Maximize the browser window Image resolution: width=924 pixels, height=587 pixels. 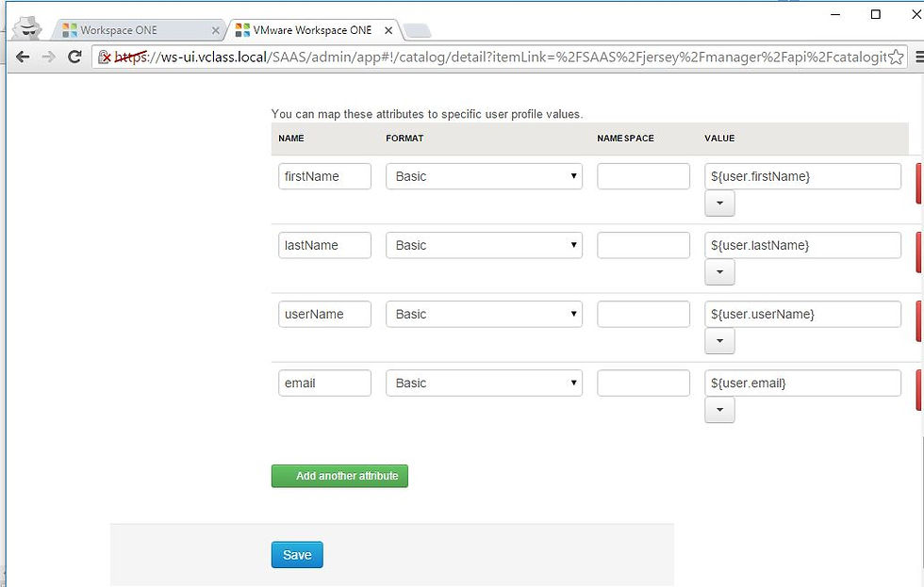876,14
